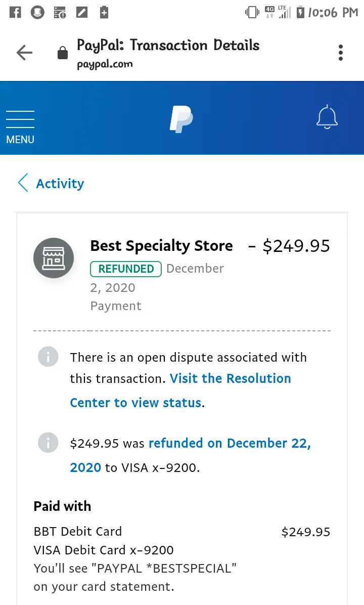
Task: Tap the browser back arrow
Action: click(x=24, y=53)
